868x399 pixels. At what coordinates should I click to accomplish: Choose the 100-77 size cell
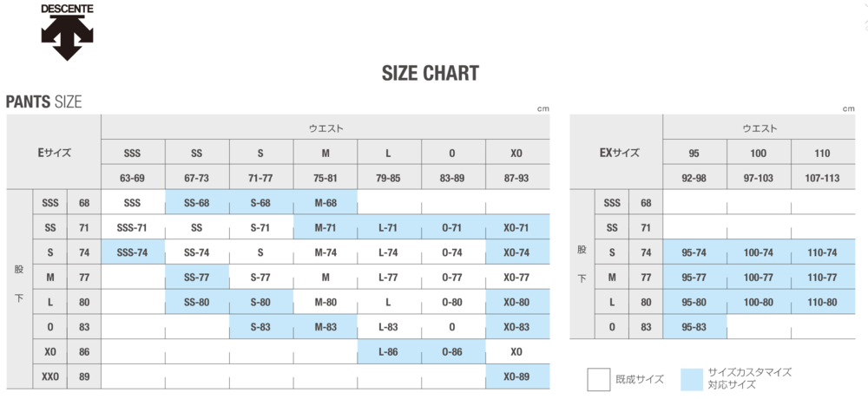click(x=759, y=278)
